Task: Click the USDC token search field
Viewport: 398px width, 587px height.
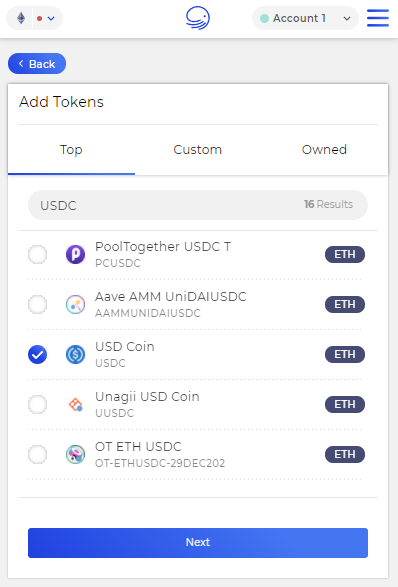Action: 198,205
